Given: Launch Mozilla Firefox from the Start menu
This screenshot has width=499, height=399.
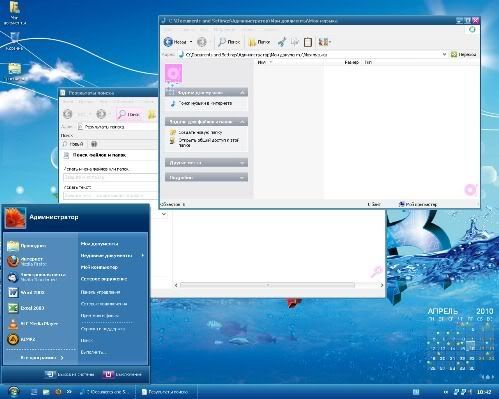Looking at the screenshot, I should tap(27, 261).
